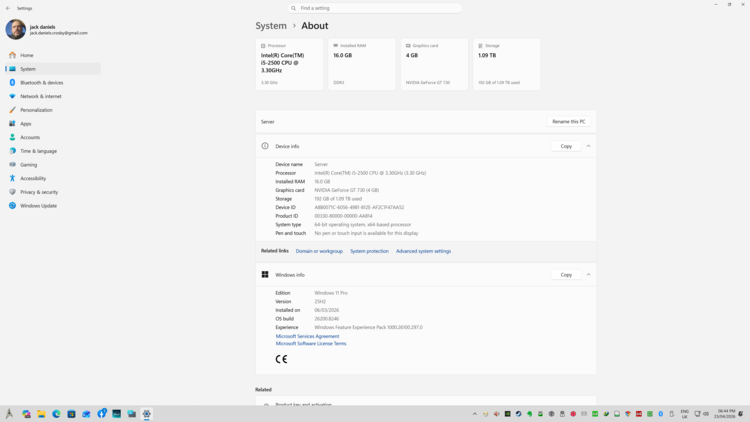Show hidden system tray icons
Image resolution: width=750 pixels, height=422 pixels.
point(475,414)
